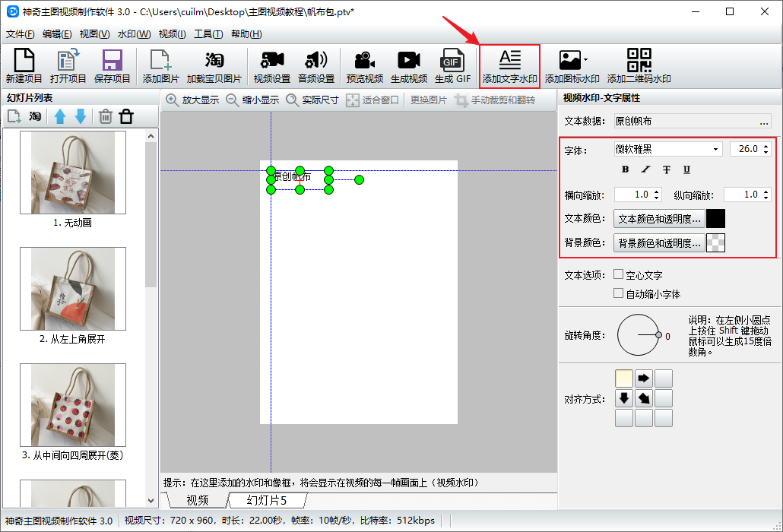The image size is (783, 532).
Task: Switch to the 视频 tab
Action: pyautogui.click(x=197, y=500)
